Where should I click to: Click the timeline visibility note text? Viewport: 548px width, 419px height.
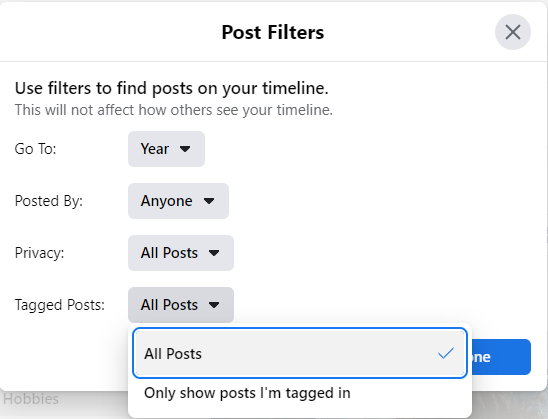click(174, 110)
